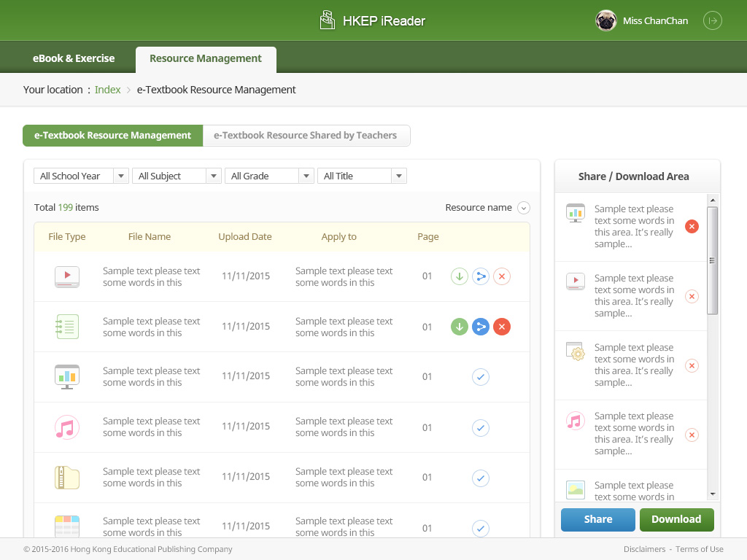Toggle the checkmark on the music file row
This screenshot has width=747, height=560.
pos(480,427)
